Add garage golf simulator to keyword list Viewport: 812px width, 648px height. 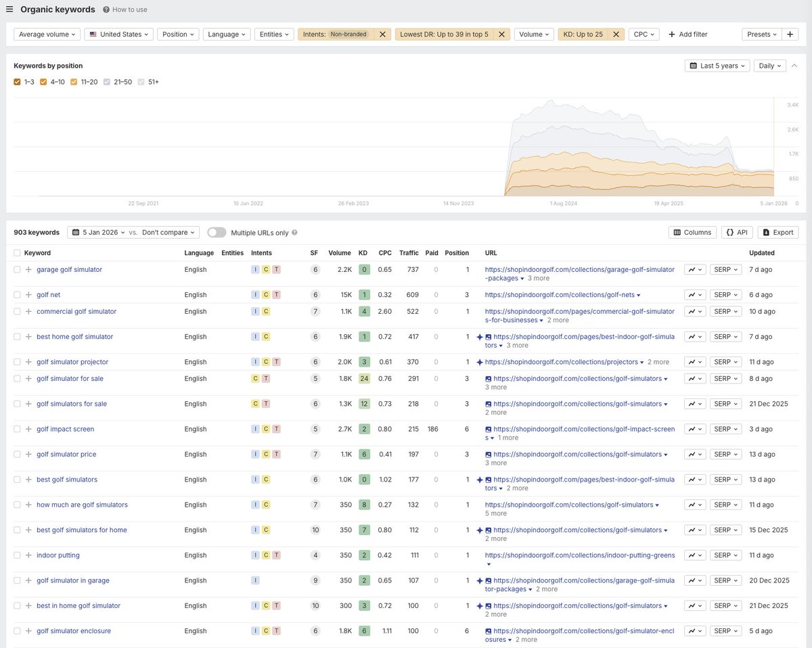28,269
